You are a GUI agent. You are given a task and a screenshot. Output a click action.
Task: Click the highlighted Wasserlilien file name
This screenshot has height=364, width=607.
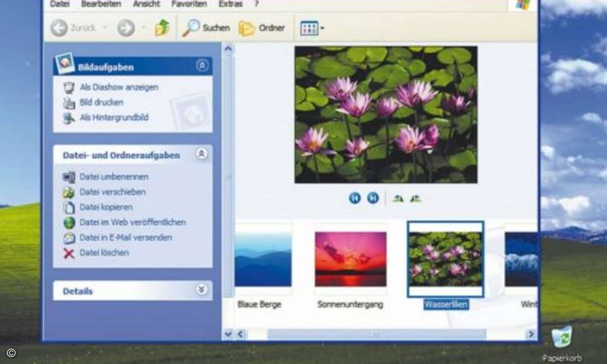point(446,304)
